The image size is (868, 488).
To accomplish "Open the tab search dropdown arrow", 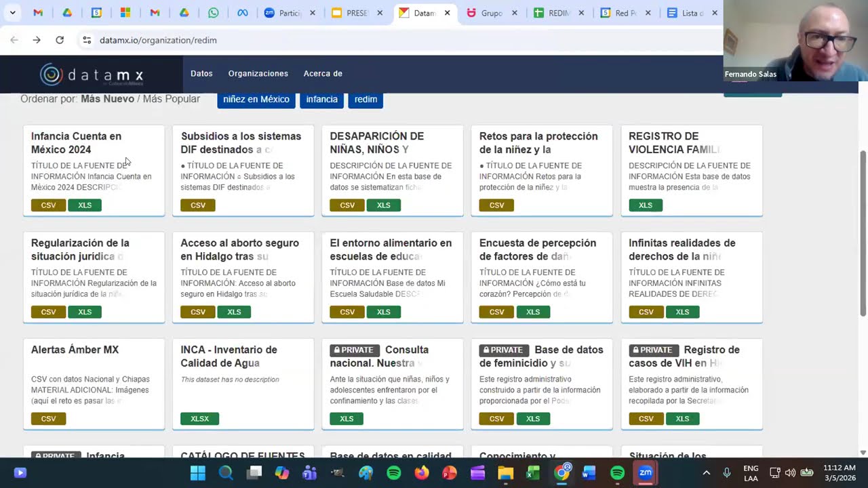I will pos(12,13).
